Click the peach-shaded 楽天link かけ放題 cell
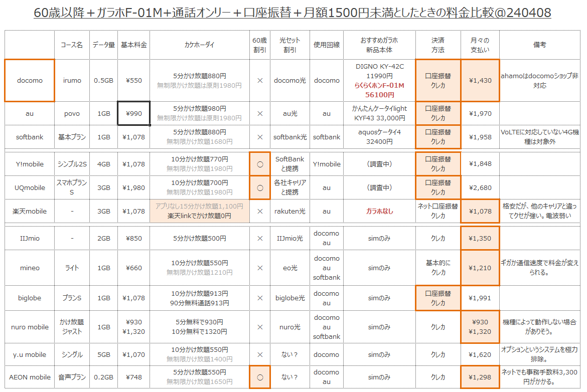The image size is (587, 392). (x=199, y=211)
